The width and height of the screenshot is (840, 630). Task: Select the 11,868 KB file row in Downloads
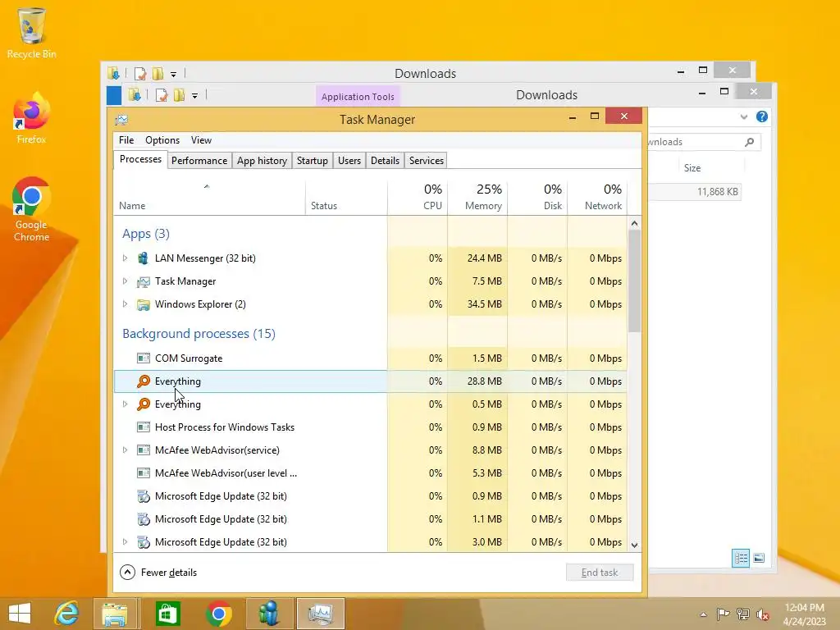(696, 192)
